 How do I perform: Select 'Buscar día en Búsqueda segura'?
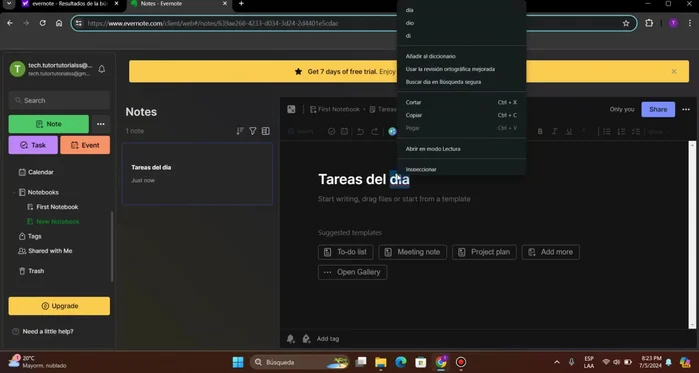pyautogui.click(x=461, y=82)
